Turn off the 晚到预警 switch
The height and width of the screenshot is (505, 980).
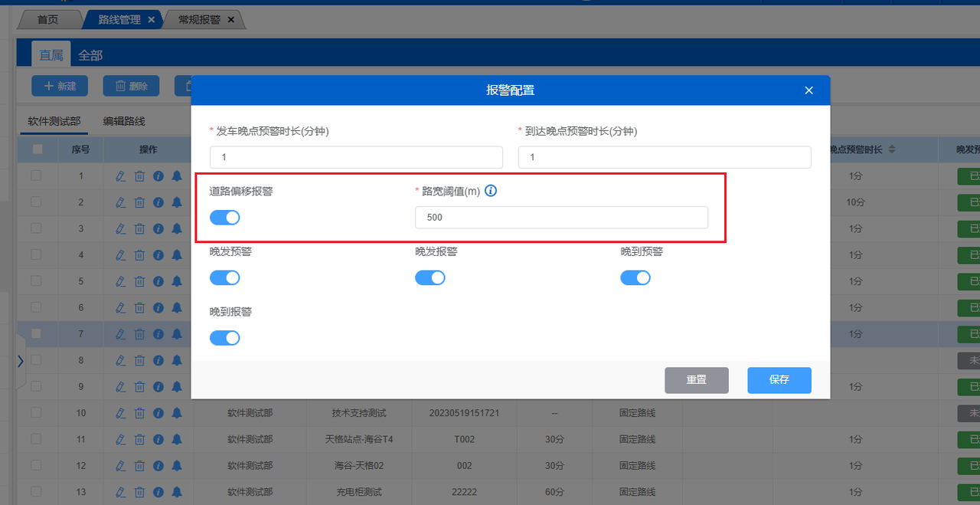click(x=635, y=277)
